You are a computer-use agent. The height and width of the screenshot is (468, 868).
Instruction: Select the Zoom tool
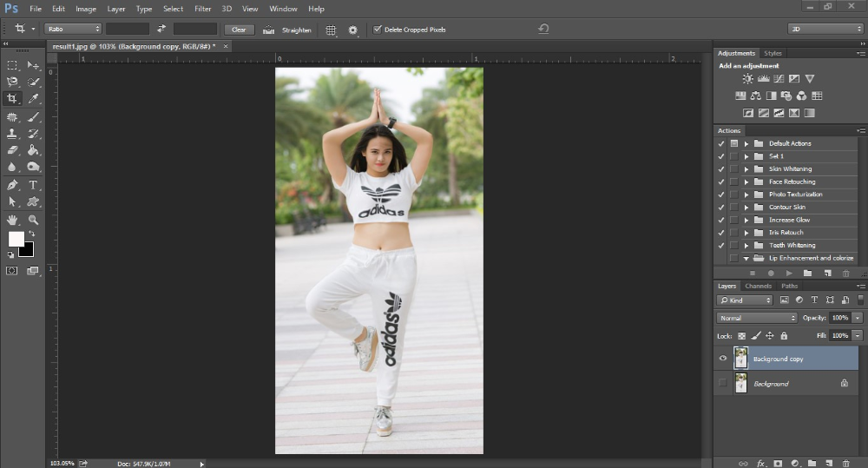pos(33,220)
